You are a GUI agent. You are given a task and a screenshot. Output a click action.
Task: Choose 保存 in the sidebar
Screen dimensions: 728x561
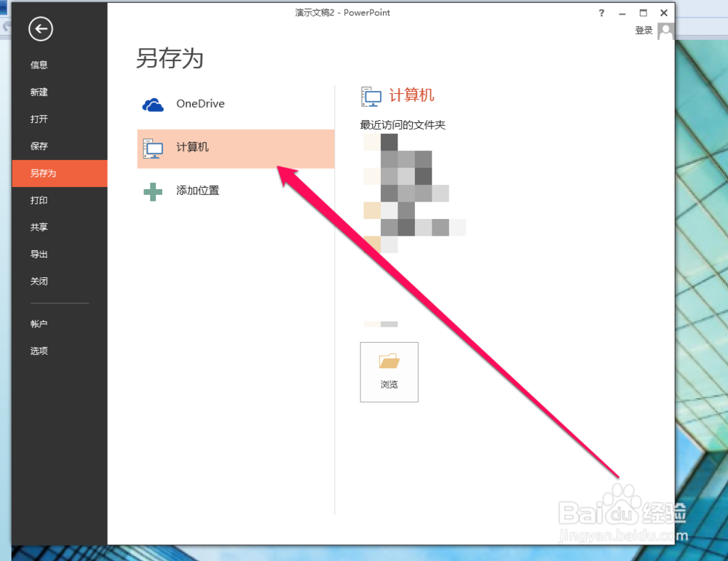[39, 146]
